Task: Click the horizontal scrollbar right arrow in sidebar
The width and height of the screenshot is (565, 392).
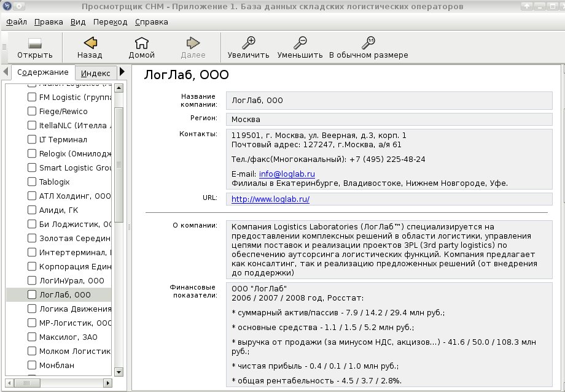Action: (107, 383)
